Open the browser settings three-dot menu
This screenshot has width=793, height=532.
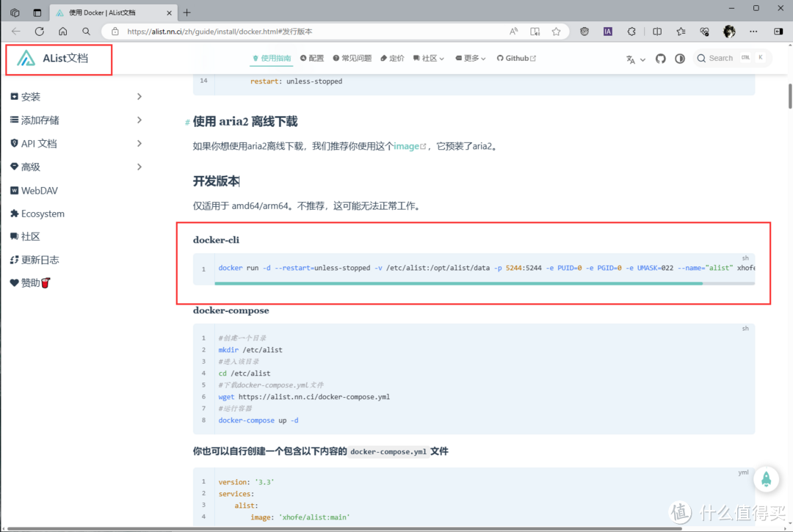coord(753,32)
